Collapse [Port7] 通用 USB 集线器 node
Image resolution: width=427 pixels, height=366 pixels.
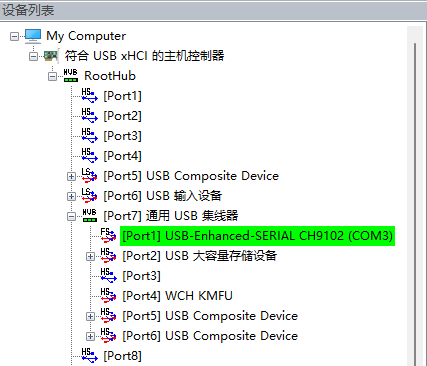pos(71,216)
